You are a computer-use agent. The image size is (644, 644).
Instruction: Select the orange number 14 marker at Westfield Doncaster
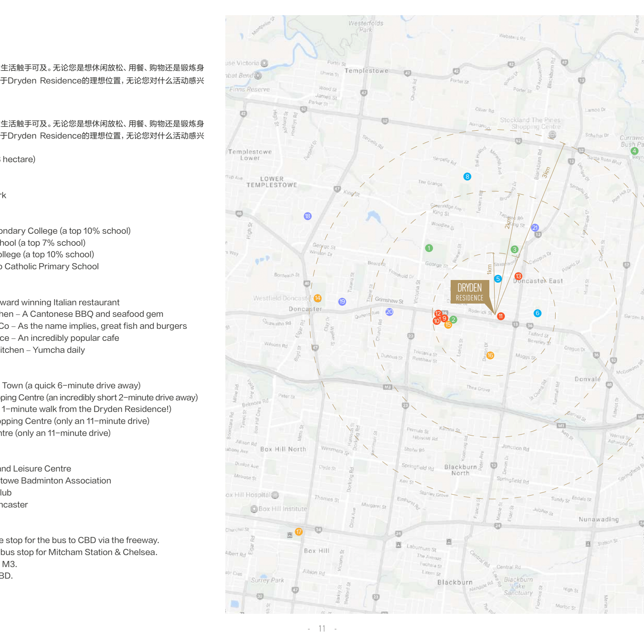click(317, 298)
